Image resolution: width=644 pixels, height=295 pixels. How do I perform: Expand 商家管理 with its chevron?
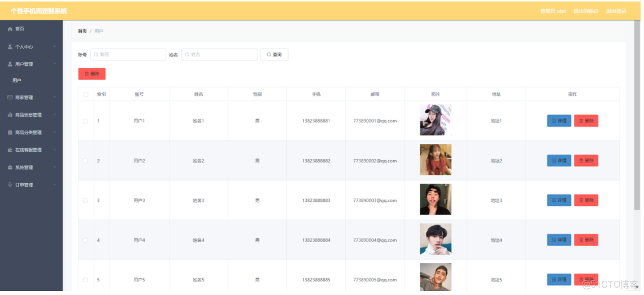55,97
